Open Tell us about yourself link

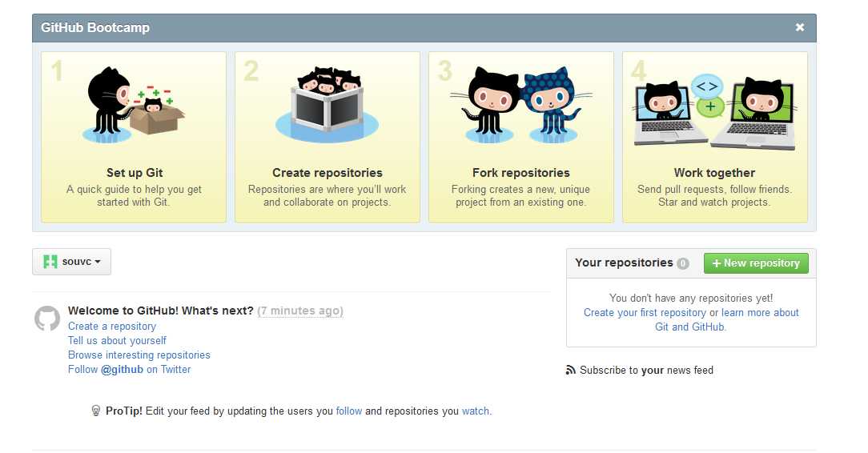pyautogui.click(x=117, y=341)
